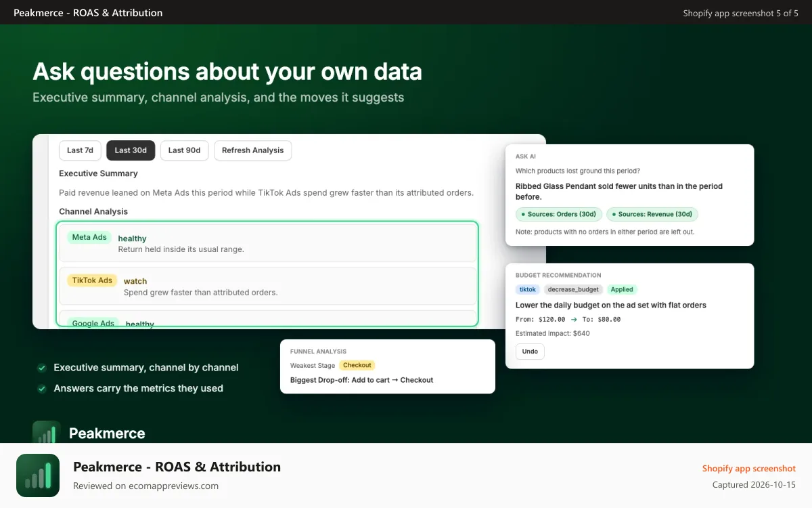Click the 'To: $80.00' value
The width and height of the screenshot is (812, 508).
(602, 319)
